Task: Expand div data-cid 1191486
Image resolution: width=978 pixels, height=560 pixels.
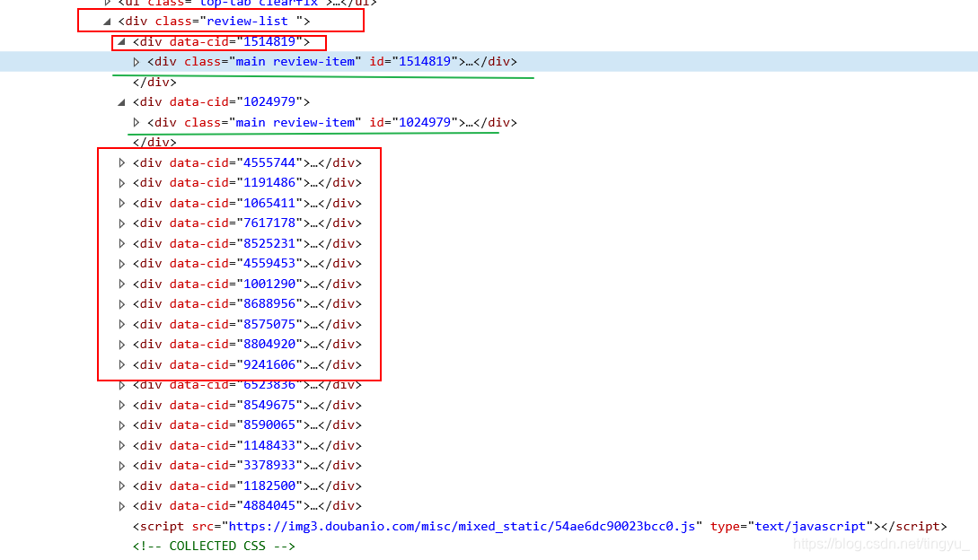Action: coord(121,183)
